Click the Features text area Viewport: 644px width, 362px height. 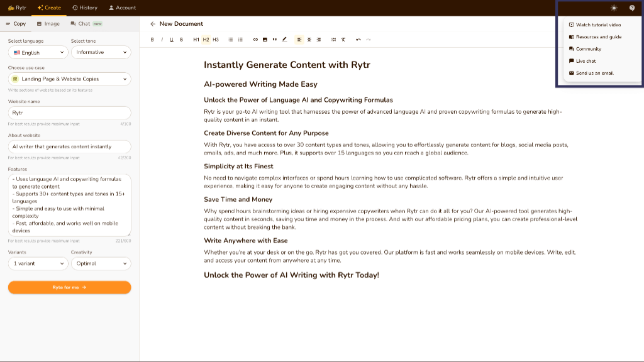69,205
